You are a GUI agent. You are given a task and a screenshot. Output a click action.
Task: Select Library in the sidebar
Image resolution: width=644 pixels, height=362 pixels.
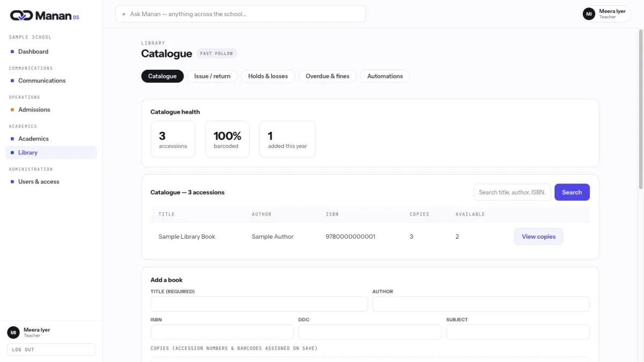tap(51, 152)
